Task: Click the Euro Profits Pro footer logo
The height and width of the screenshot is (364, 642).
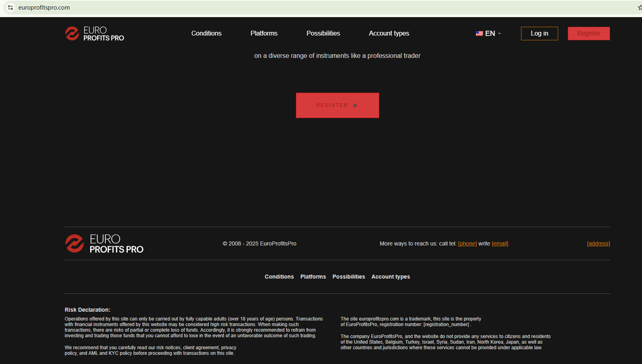Action: click(104, 243)
